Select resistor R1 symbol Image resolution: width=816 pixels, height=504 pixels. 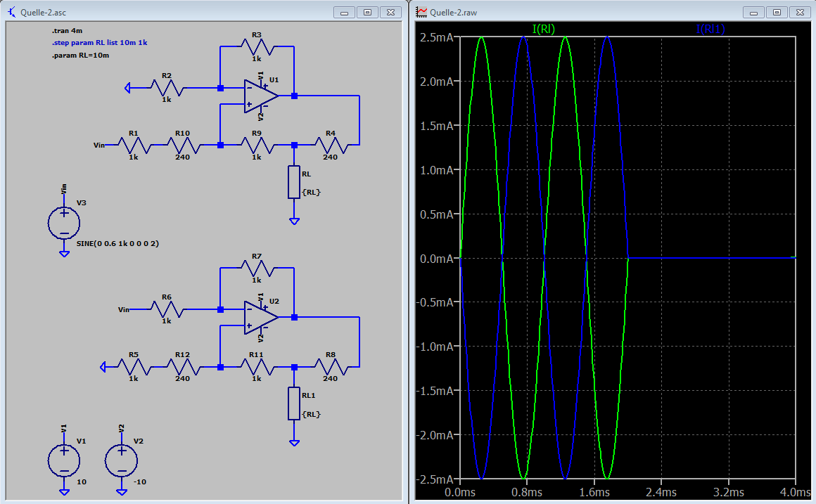(134, 146)
